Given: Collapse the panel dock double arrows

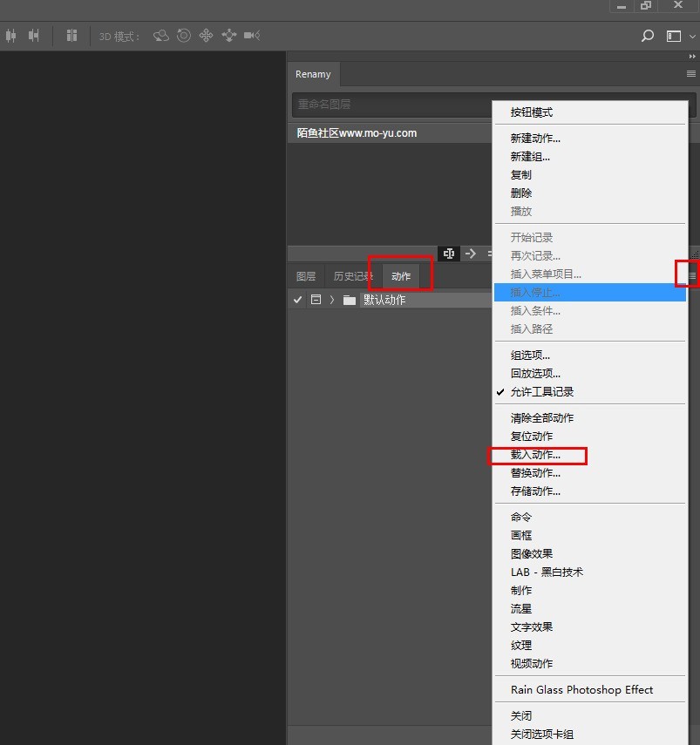Looking at the screenshot, I should 692,56.
